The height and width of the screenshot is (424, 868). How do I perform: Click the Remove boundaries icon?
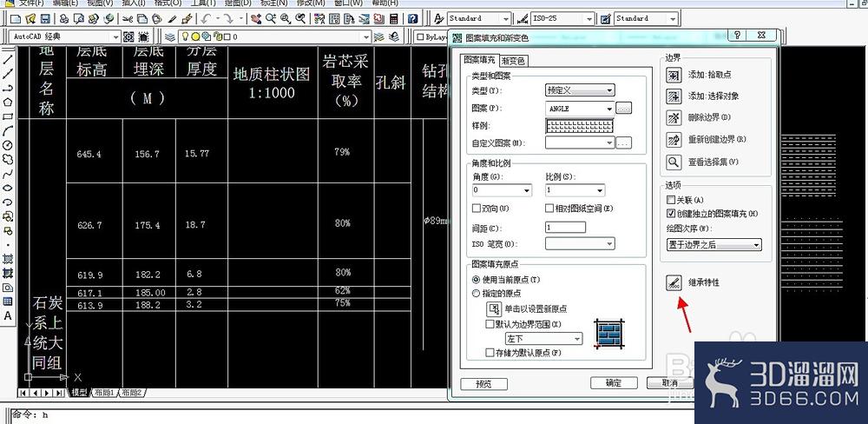pyautogui.click(x=674, y=118)
